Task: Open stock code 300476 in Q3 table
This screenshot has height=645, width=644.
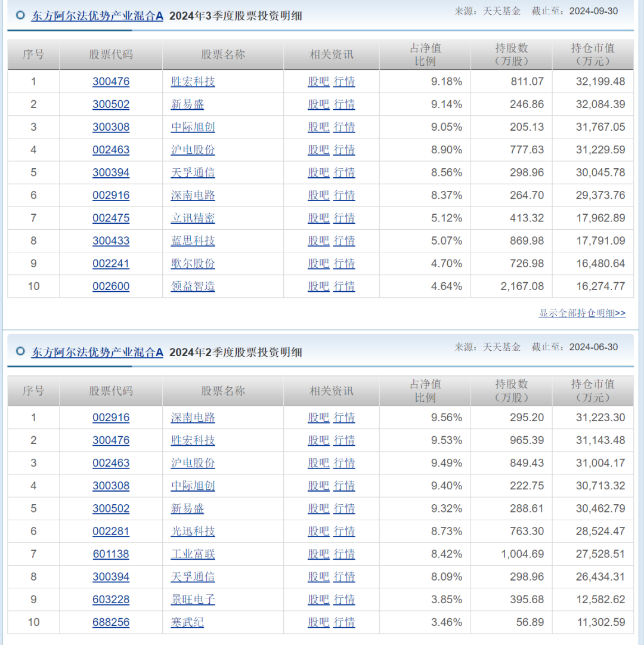Action: coord(111,82)
